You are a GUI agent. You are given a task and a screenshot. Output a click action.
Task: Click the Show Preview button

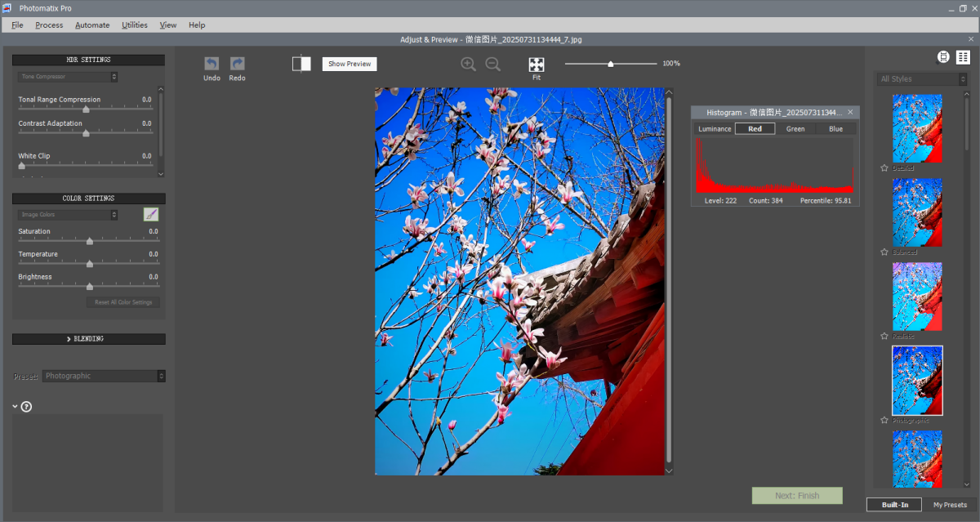[x=350, y=64]
